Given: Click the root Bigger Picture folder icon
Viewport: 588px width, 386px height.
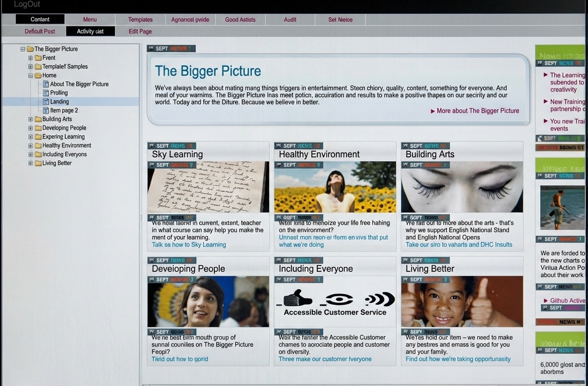Looking at the screenshot, I should (x=30, y=49).
